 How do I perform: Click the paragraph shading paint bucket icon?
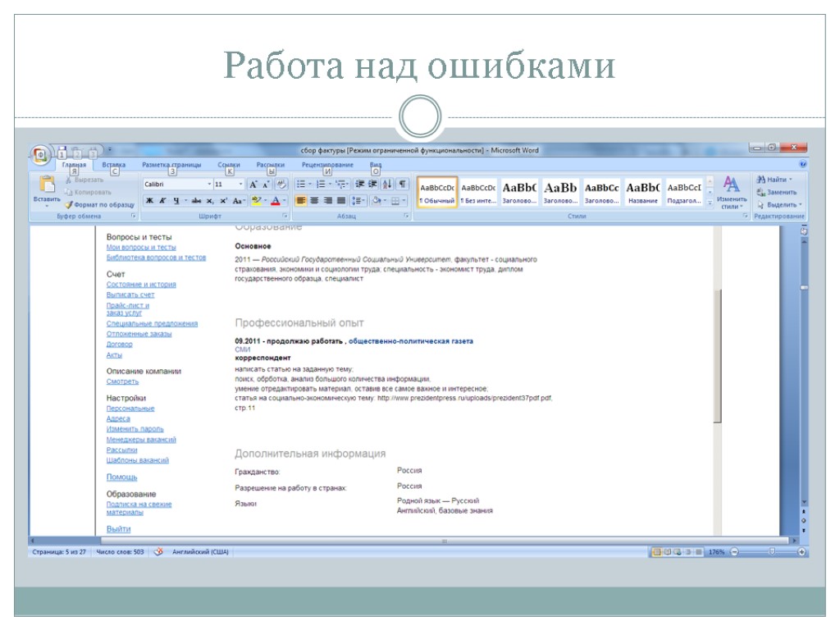377,200
